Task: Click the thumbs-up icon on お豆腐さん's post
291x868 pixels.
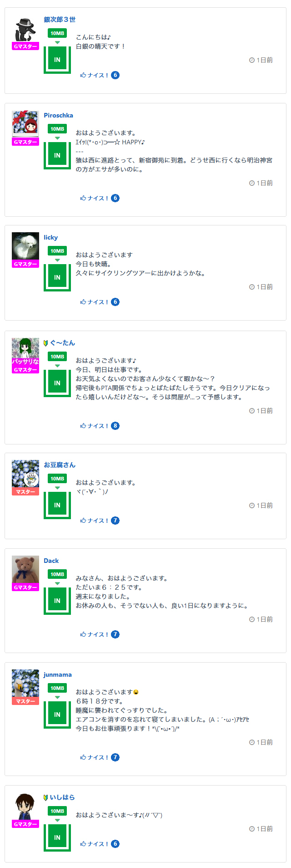Action: 83,521
